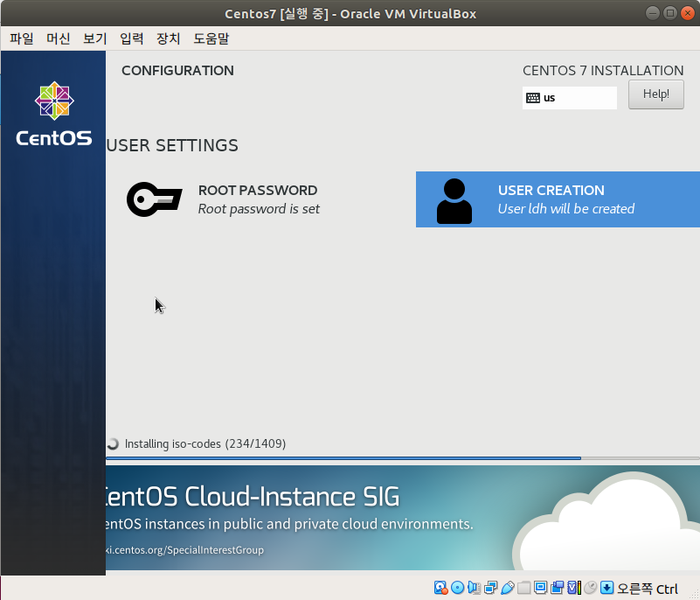The image size is (700, 600).
Task: Open the 머신 menu
Action: pos(58,38)
